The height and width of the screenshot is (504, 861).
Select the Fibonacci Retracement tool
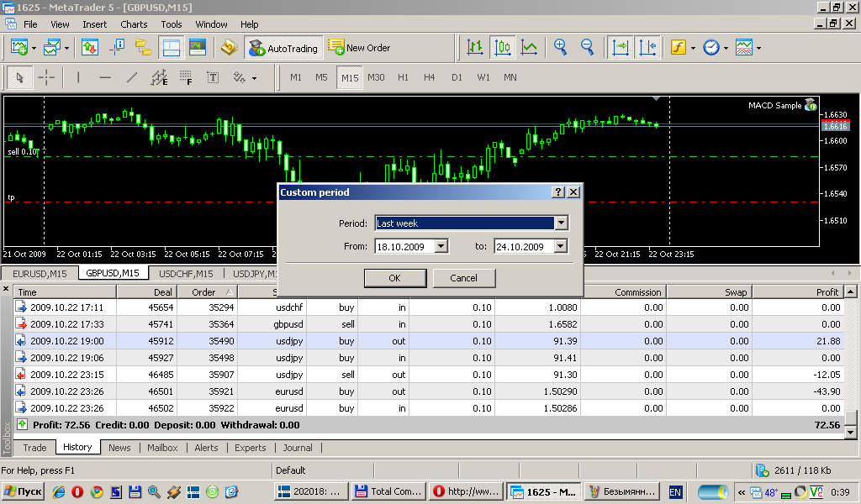(186, 78)
